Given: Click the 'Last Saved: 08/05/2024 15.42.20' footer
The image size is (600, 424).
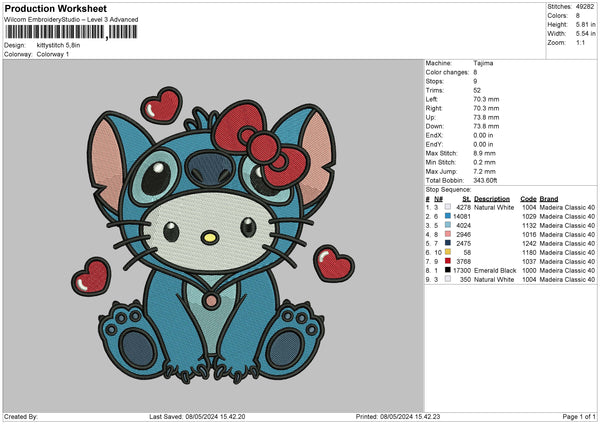Looking at the screenshot, I should point(197,417).
